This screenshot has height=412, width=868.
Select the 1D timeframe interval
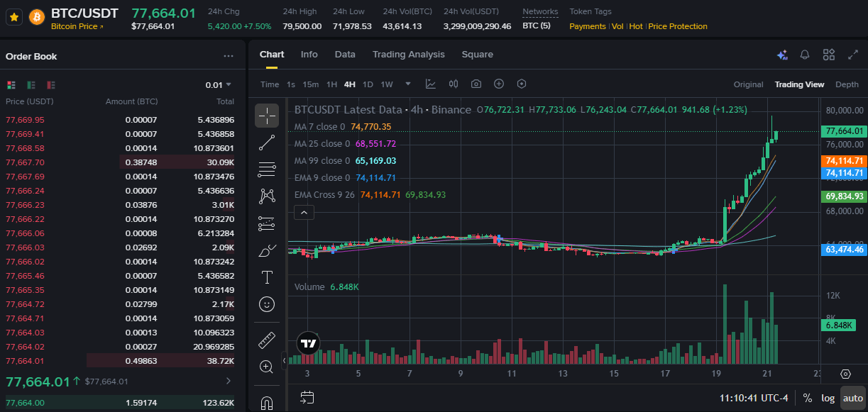click(x=368, y=84)
